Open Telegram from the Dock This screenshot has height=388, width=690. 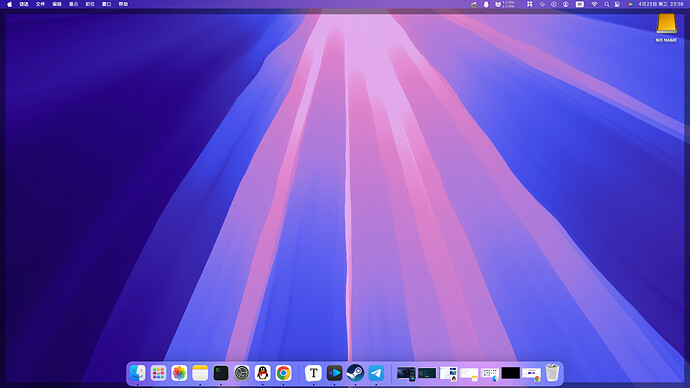click(x=376, y=373)
